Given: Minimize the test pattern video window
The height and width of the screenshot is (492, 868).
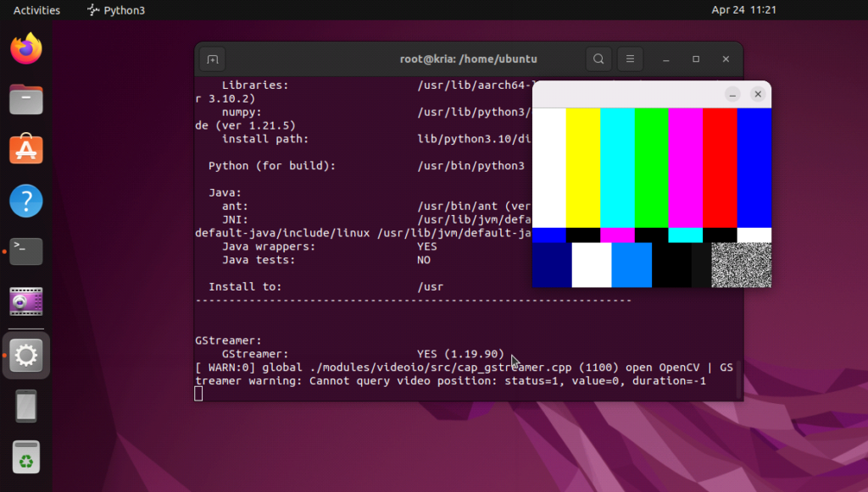Looking at the screenshot, I should [x=733, y=94].
